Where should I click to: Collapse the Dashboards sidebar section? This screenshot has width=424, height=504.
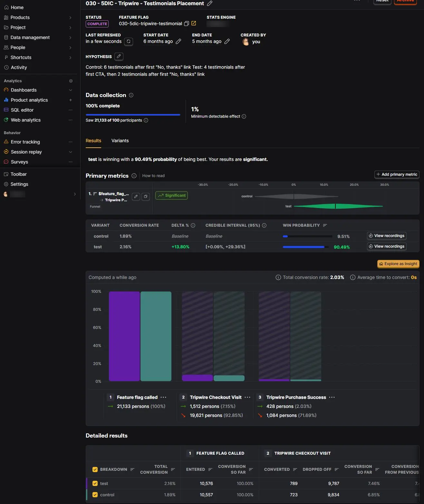71,90
